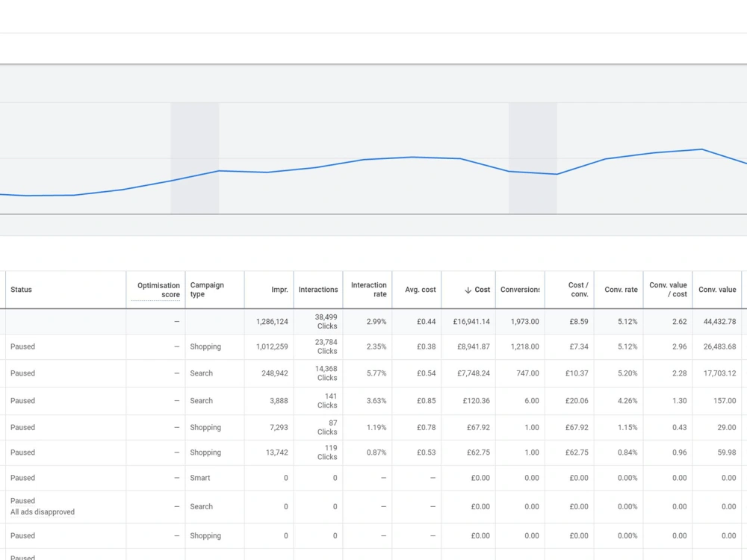
Task: Click the total interaction rate 2.99%
Action: [x=376, y=322]
